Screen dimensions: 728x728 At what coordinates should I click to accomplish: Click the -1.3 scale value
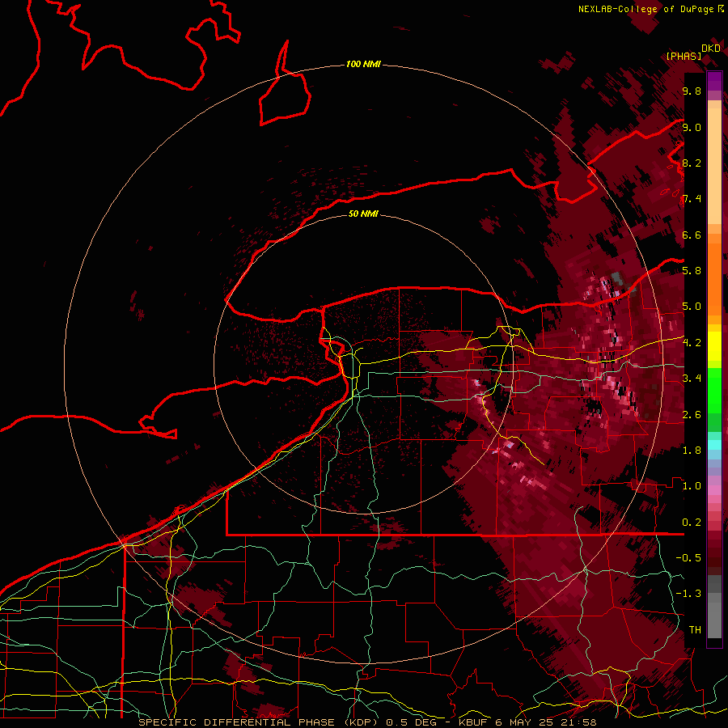tap(688, 594)
